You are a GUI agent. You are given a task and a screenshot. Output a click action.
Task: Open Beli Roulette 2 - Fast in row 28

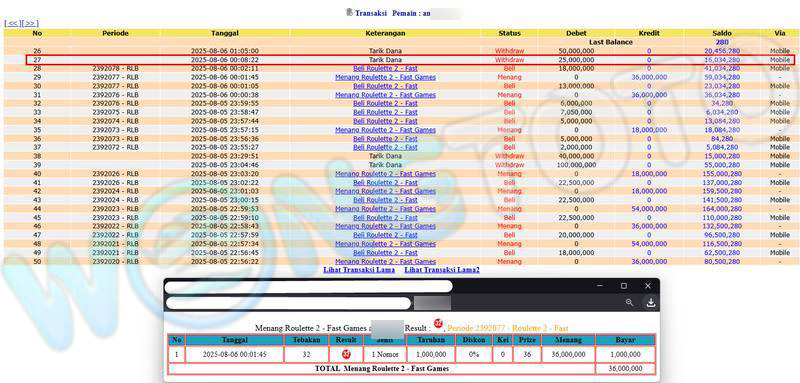coord(385,69)
